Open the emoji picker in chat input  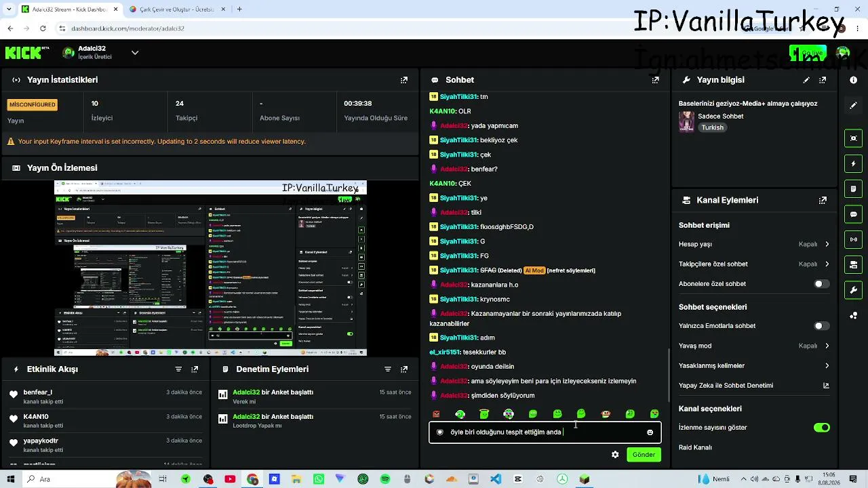(650, 432)
